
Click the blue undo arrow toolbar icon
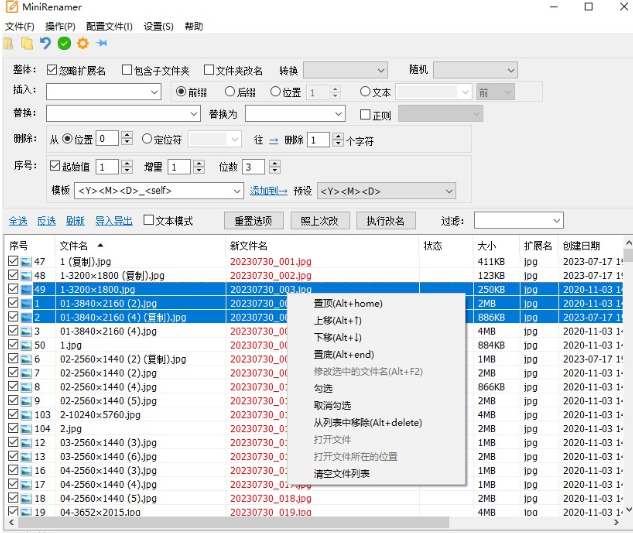45,44
